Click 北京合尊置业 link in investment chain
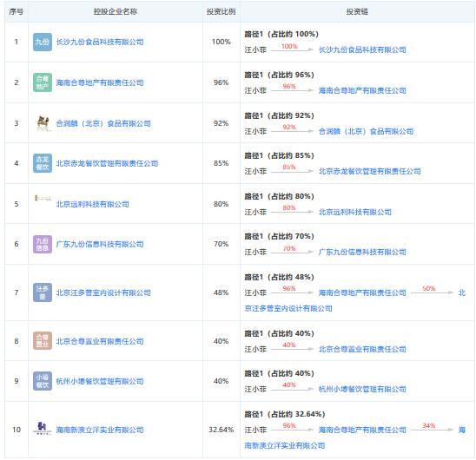Viewport: 476px width, 460px height. point(362,349)
